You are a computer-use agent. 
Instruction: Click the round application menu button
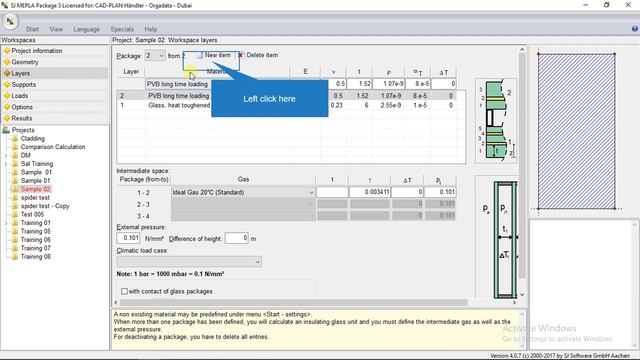tap(10, 21)
